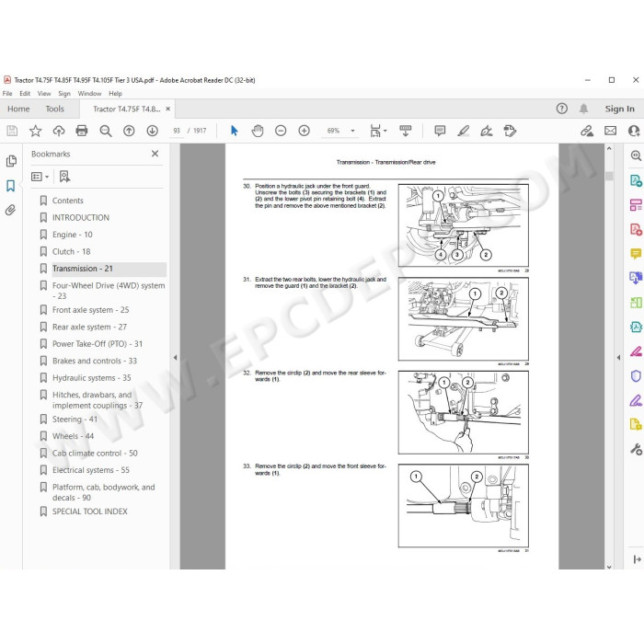The width and height of the screenshot is (644, 644).
Task: Select the Transmission - 21 bookmark
Action: (x=82, y=269)
